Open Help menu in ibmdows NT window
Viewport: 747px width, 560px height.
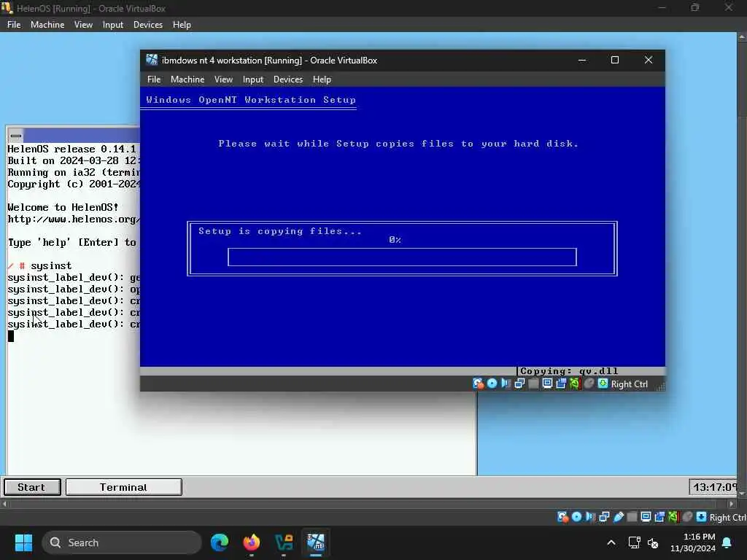coord(322,79)
